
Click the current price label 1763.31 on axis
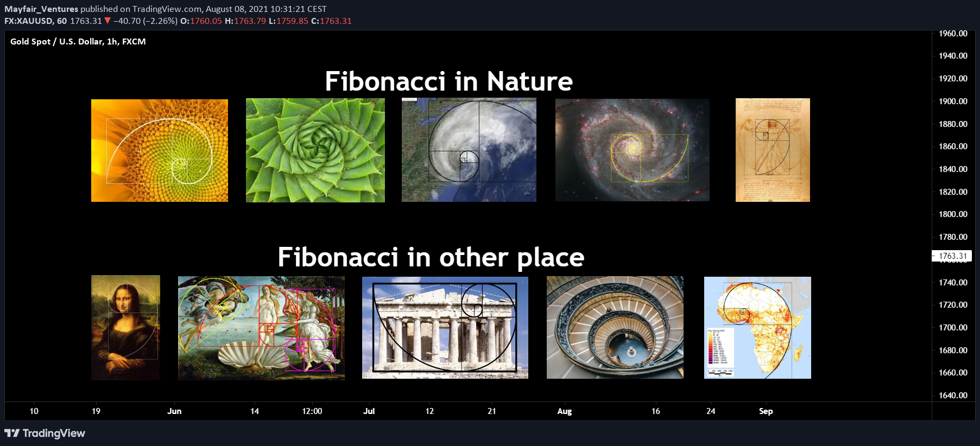point(953,256)
